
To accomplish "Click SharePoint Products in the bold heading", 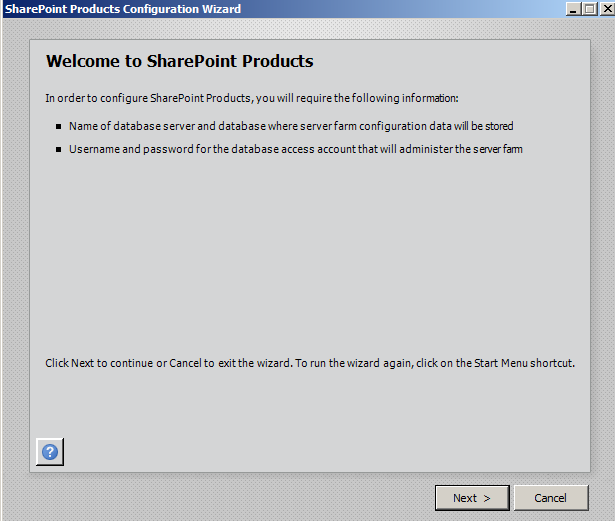I will [232, 62].
